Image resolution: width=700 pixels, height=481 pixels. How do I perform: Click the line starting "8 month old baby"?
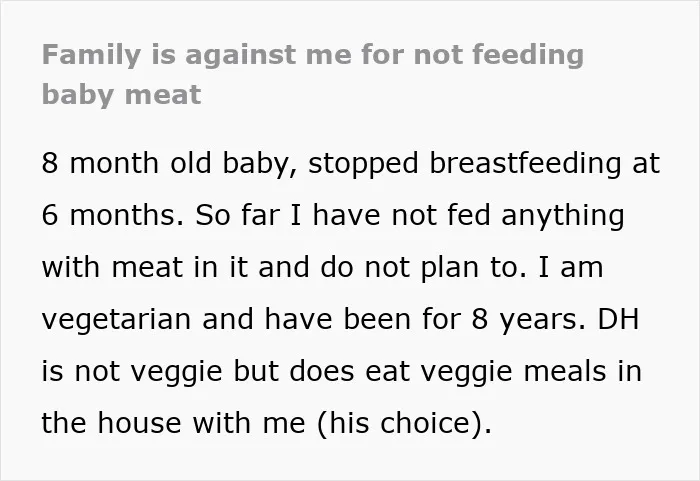point(350,163)
